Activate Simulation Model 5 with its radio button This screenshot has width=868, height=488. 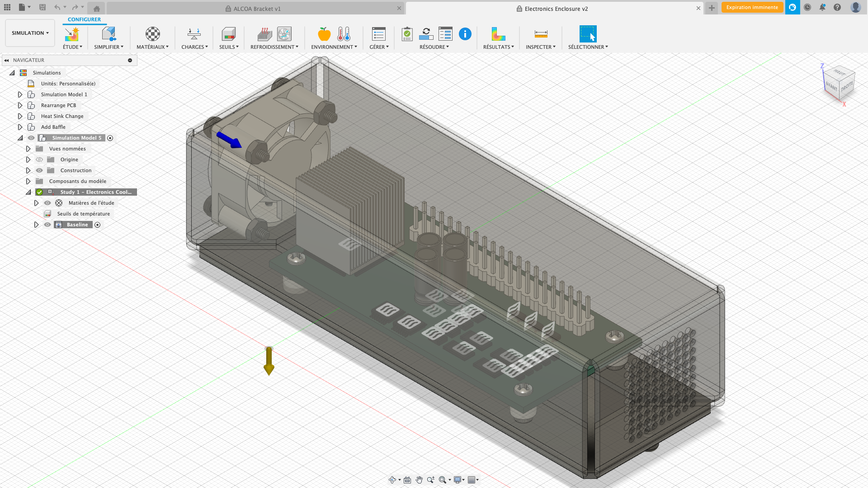click(110, 138)
